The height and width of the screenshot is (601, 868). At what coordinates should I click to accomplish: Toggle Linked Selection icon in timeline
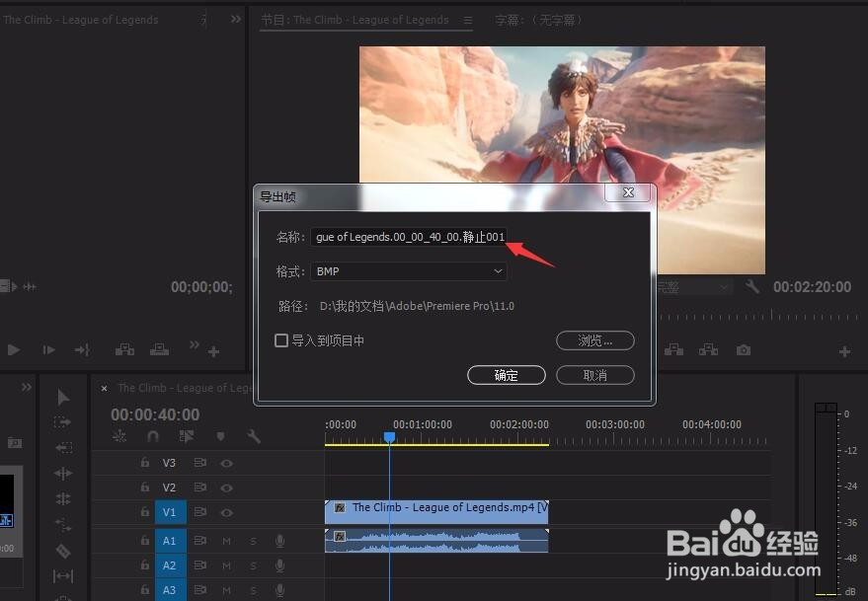pos(187,436)
